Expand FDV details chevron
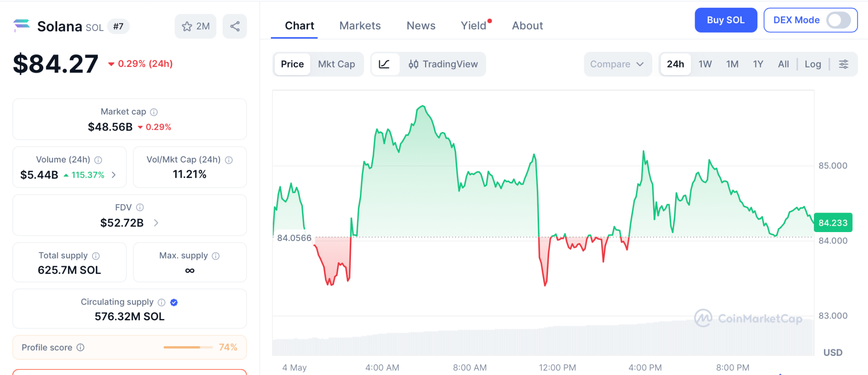868x375 pixels. click(156, 223)
